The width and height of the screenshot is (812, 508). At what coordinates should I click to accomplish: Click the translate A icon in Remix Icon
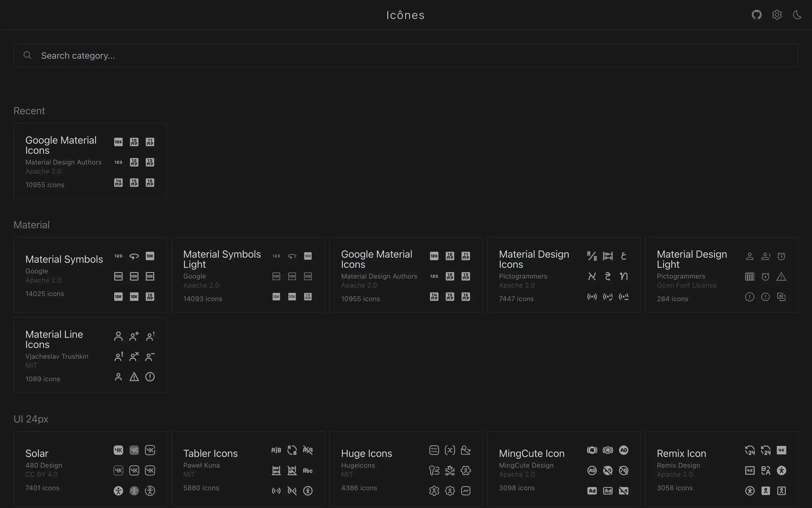coord(766,470)
